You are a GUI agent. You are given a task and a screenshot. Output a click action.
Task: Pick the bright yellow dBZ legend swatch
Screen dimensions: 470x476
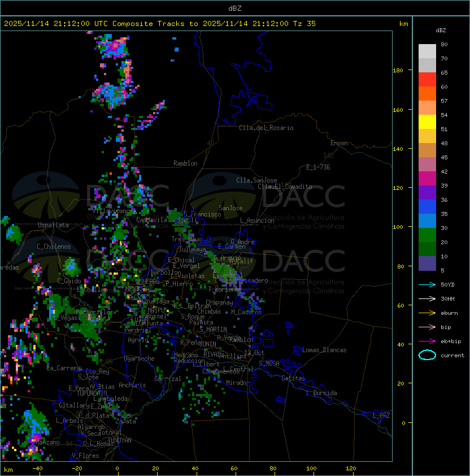point(427,122)
